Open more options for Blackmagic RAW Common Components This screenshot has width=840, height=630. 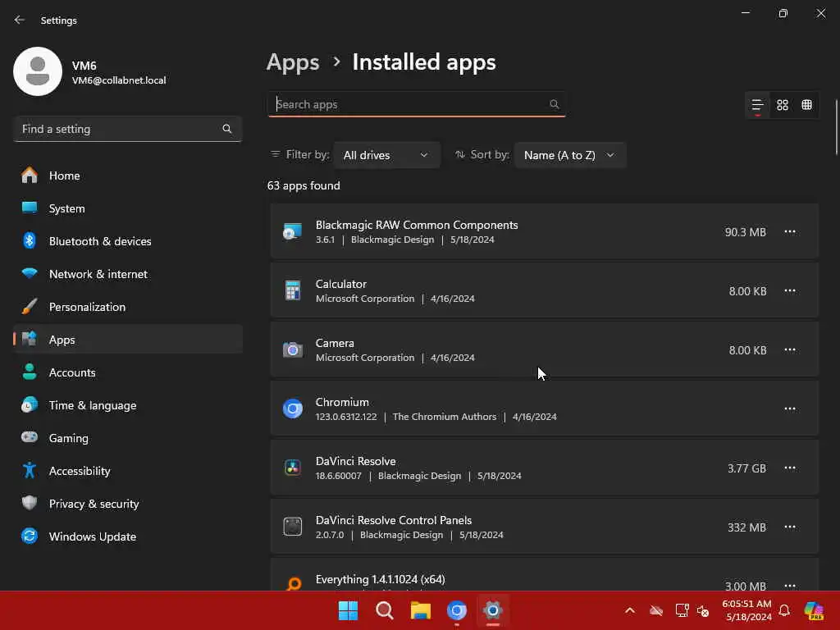(790, 231)
